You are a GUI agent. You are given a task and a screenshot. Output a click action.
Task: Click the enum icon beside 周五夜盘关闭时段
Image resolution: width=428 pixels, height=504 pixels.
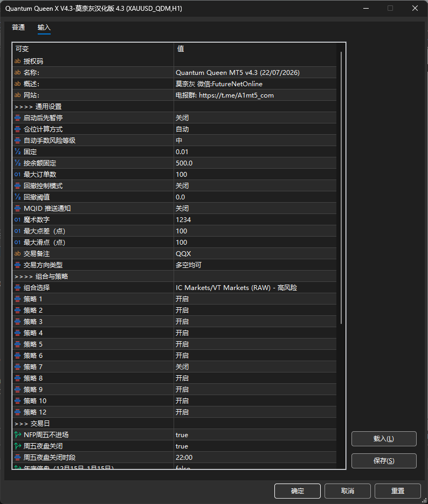[18, 458]
